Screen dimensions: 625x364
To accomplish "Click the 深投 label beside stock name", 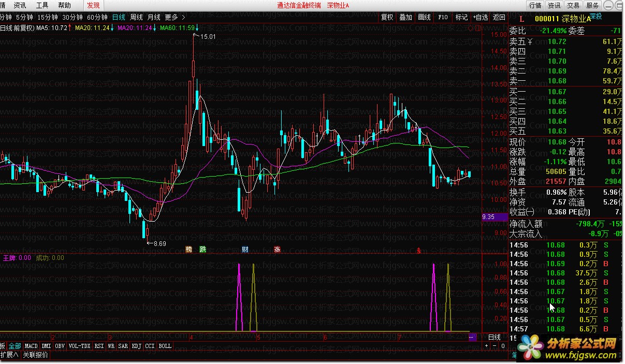I will click(x=595, y=16).
